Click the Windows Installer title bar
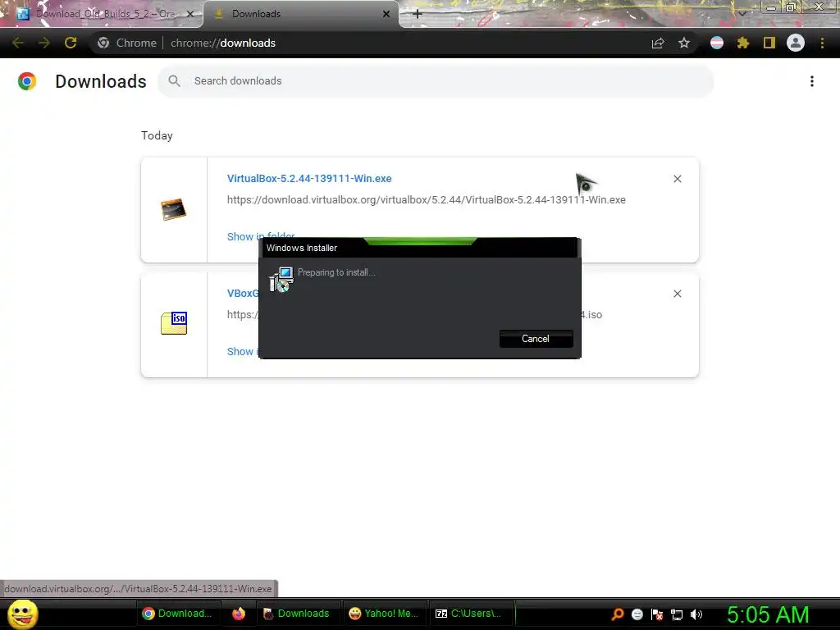The height and width of the screenshot is (630, 840). [x=419, y=248]
